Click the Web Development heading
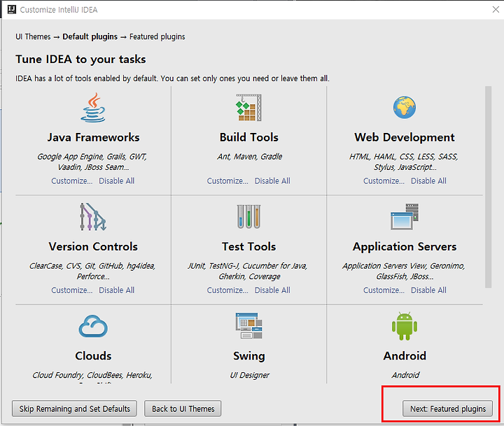The height and width of the screenshot is (426, 504). point(405,137)
